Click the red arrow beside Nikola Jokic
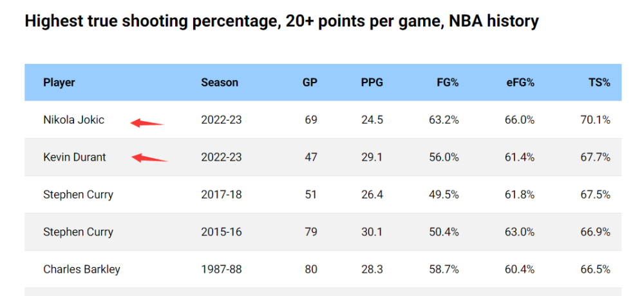644x296 pixels. click(x=147, y=123)
